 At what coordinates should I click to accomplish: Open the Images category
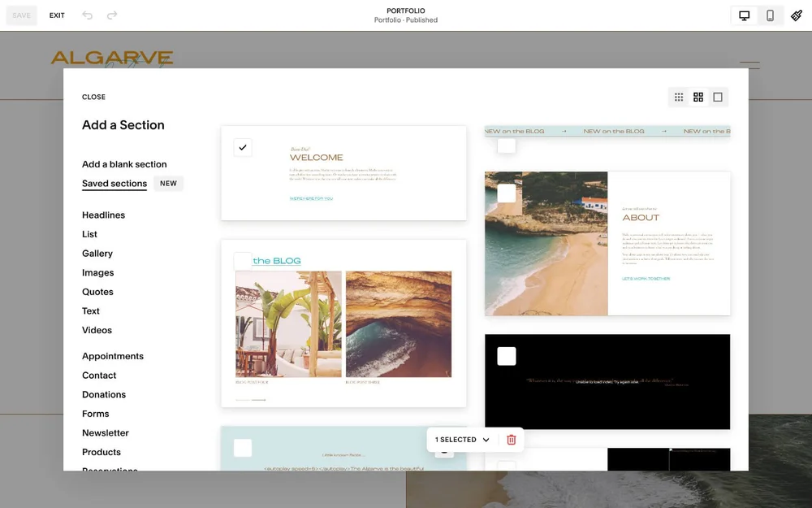click(x=98, y=272)
